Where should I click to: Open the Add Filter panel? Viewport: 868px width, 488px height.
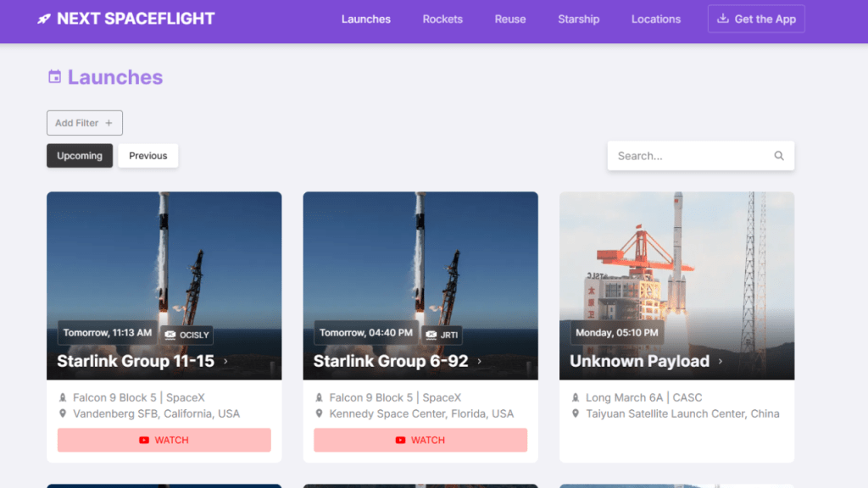click(x=84, y=122)
